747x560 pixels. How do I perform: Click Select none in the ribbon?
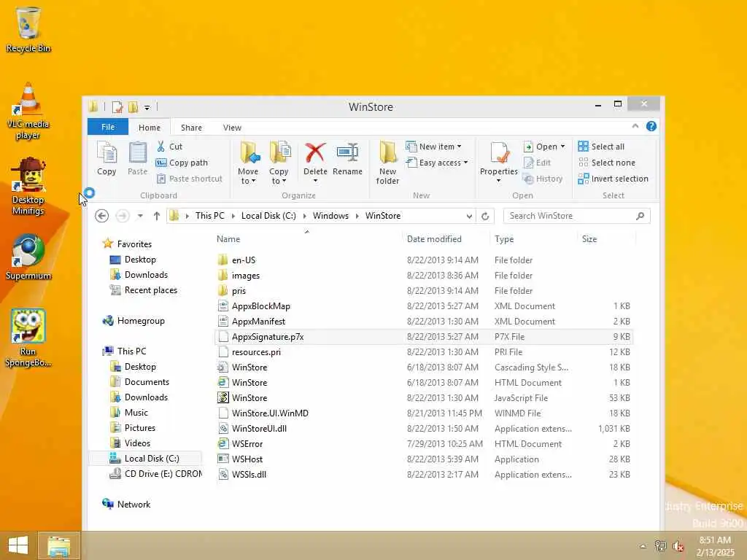tap(606, 163)
